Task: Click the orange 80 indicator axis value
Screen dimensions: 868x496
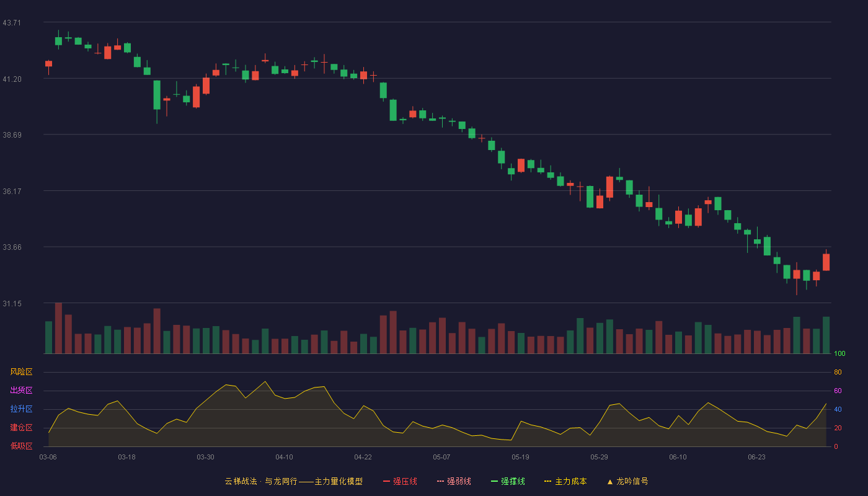Action: pyautogui.click(x=838, y=372)
